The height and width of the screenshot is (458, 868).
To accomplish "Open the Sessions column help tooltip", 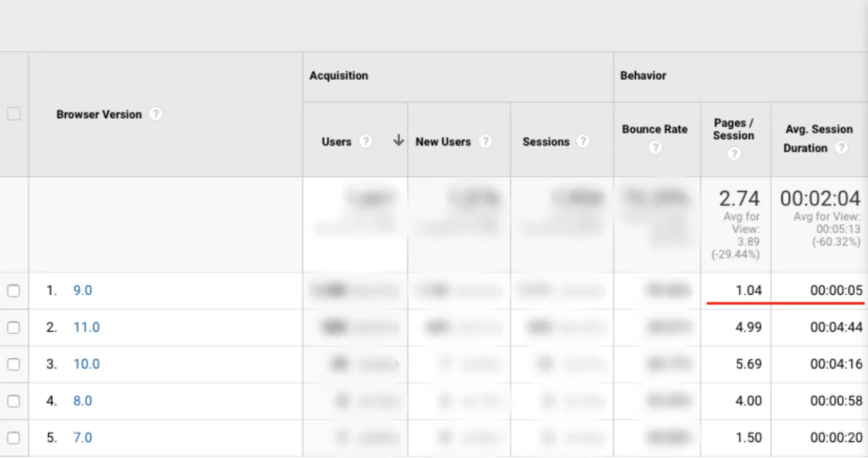I will [x=584, y=141].
